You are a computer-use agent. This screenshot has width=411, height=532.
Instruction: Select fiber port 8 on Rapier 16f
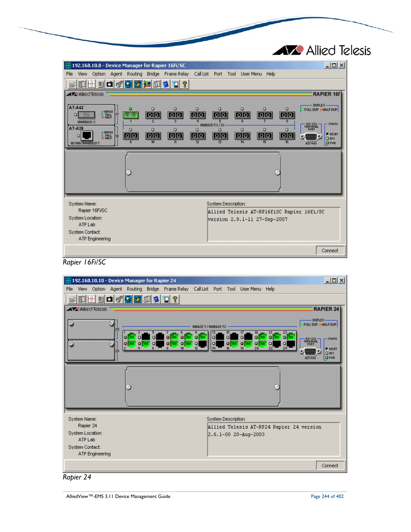click(287, 115)
